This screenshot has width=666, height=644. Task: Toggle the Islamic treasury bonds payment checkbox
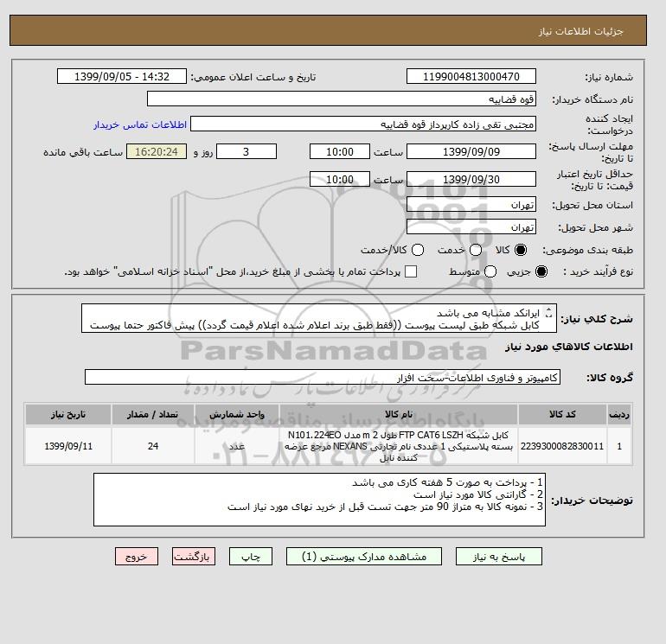(411, 271)
